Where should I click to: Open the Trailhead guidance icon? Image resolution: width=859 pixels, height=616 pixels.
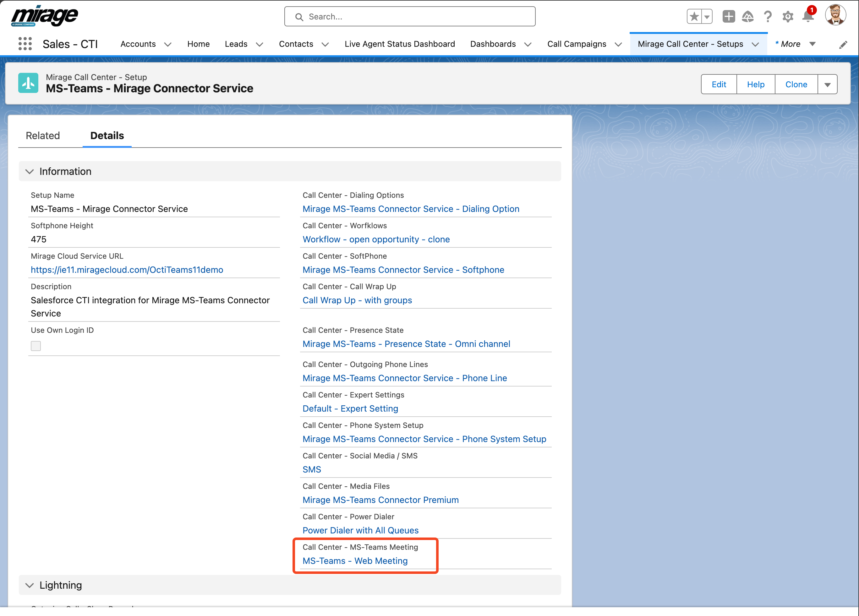click(748, 17)
